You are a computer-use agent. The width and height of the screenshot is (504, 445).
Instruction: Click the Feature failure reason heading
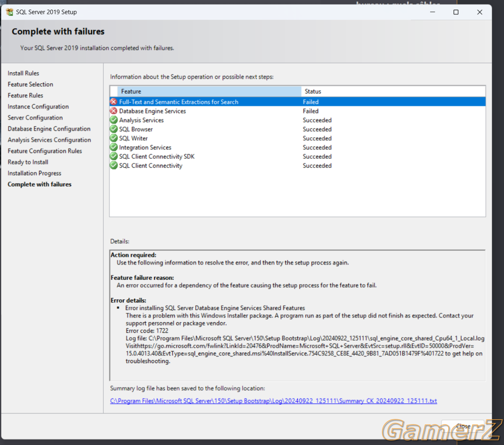pyautogui.click(x=142, y=278)
